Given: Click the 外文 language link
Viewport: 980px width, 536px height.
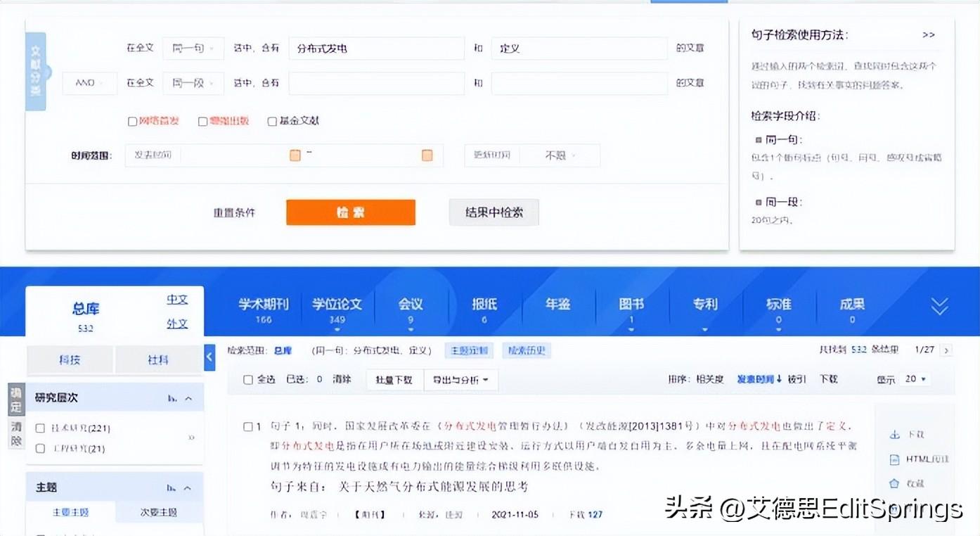Looking at the screenshot, I should pos(177,324).
